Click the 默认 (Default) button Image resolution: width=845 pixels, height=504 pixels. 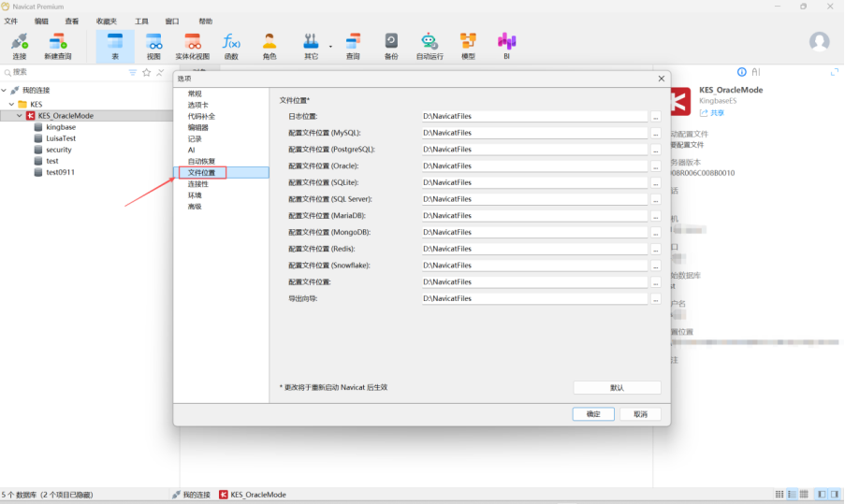pyautogui.click(x=617, y=387)
